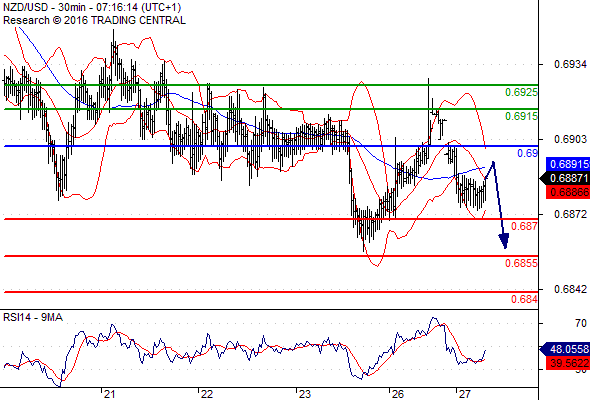Click the NZD/USD 30min chart title
590x400 pixels.
pos(92,8)
